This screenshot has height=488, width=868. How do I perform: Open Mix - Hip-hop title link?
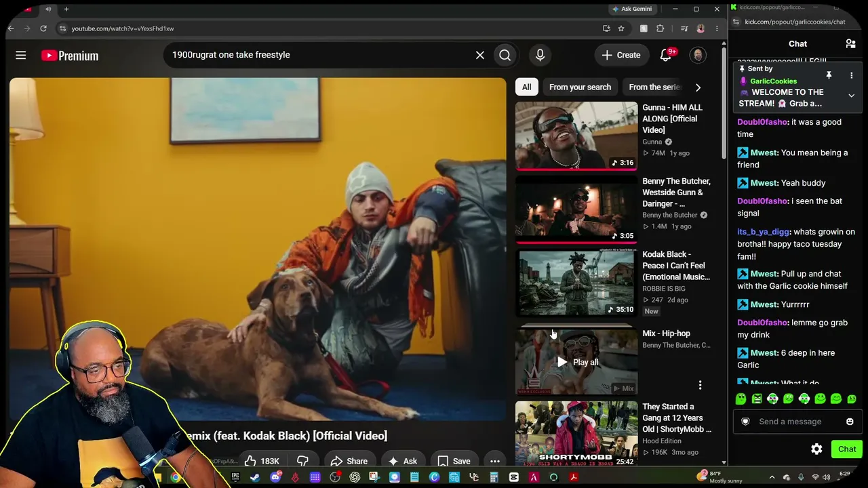click(x=666, y=333)
